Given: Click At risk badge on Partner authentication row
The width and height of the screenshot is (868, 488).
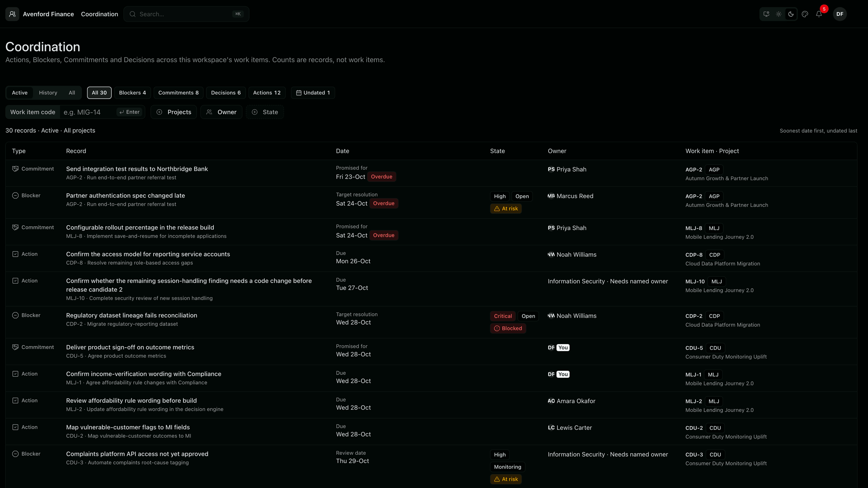Looking at the screenshot, I should tap(506, 209).
